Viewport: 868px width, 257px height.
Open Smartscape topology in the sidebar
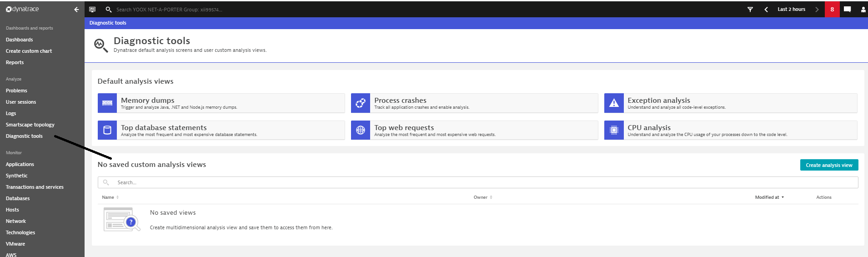pyautogui.click(x=30, y=125)
